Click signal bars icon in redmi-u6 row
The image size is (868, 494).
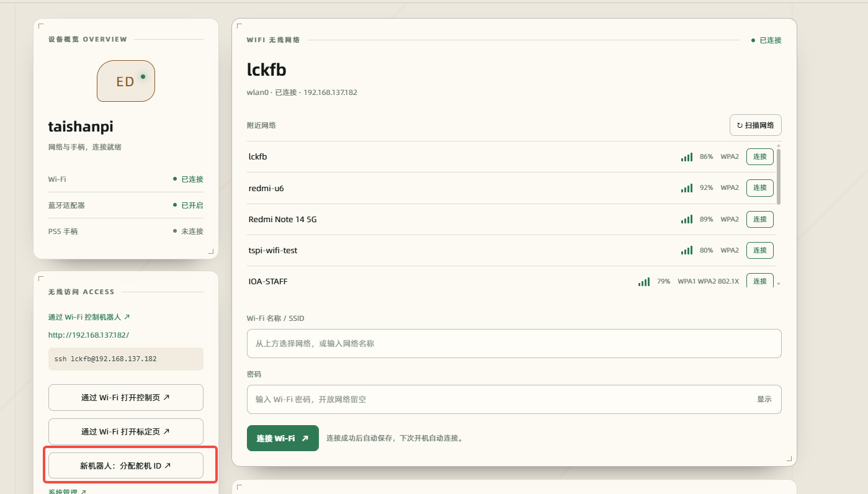coord(687,188)
